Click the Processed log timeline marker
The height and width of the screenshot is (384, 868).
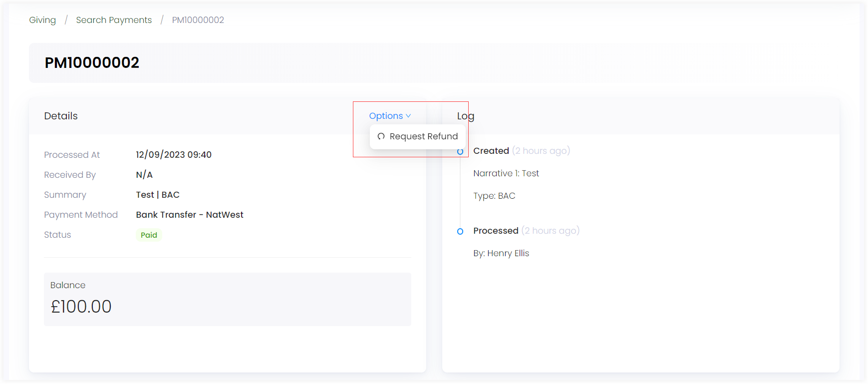tap(460, 231)
